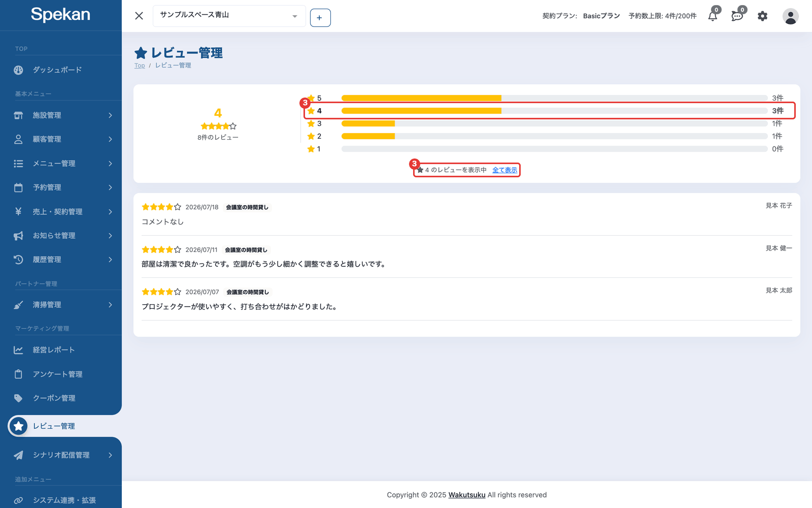
Task: Click the Wakutsuku footer link
Action: click(467, 495)
